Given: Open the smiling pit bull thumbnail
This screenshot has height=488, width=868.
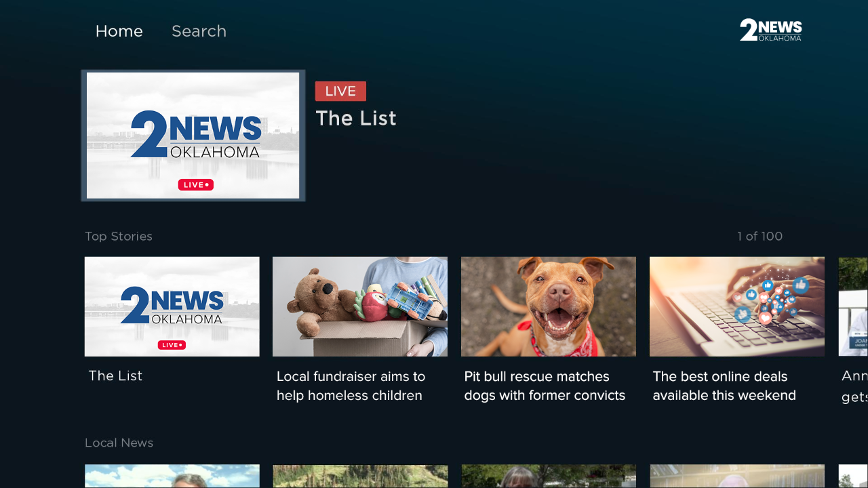Looking at the screenshot, I should click(x=549, y=306).
